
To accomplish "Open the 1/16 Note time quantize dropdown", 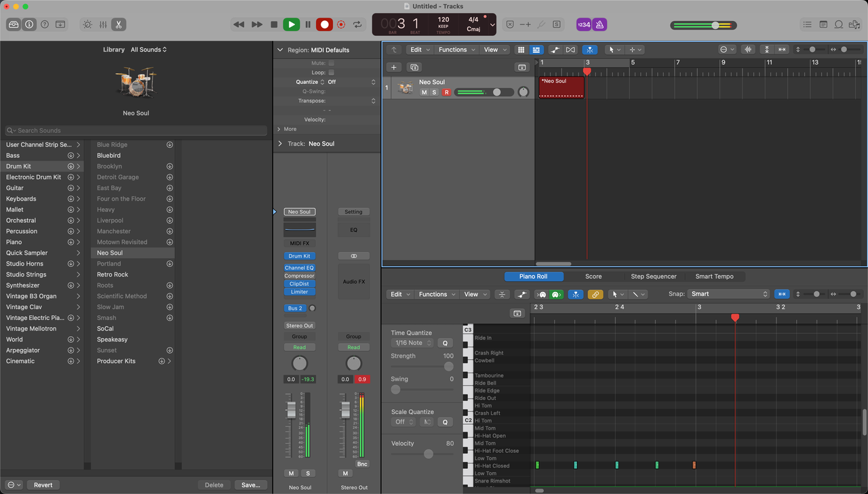I will pyautogui.click(x=412, y=343).
